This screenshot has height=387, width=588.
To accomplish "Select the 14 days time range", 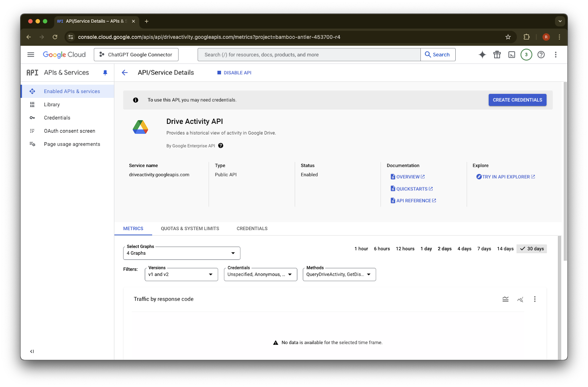I will coord(505,249).
